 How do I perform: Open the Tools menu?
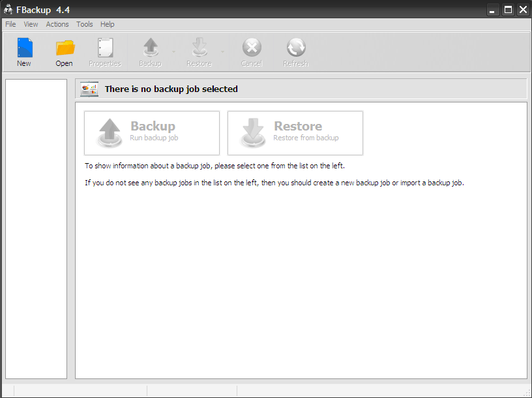tap(85, 24)
